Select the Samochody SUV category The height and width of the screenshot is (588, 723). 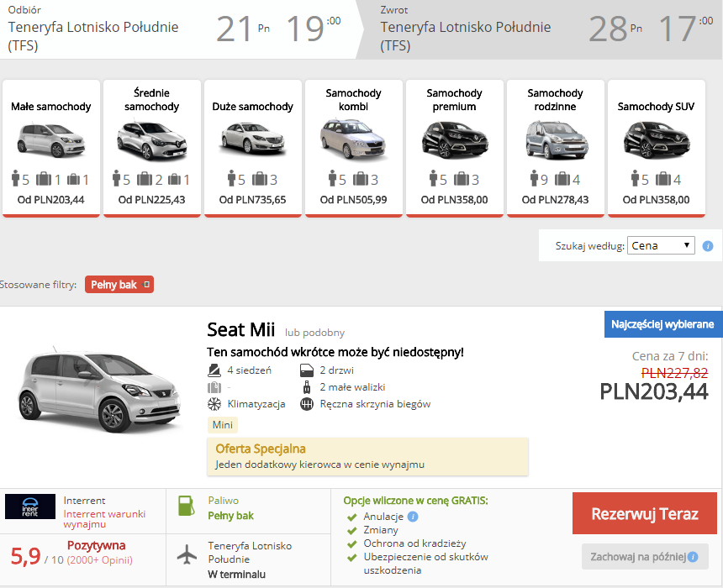(x=656, y=148)
